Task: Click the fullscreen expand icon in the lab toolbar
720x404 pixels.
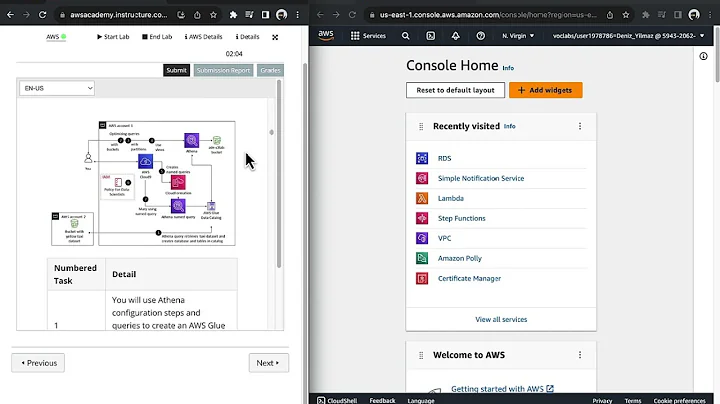Action: coord(275,37)
